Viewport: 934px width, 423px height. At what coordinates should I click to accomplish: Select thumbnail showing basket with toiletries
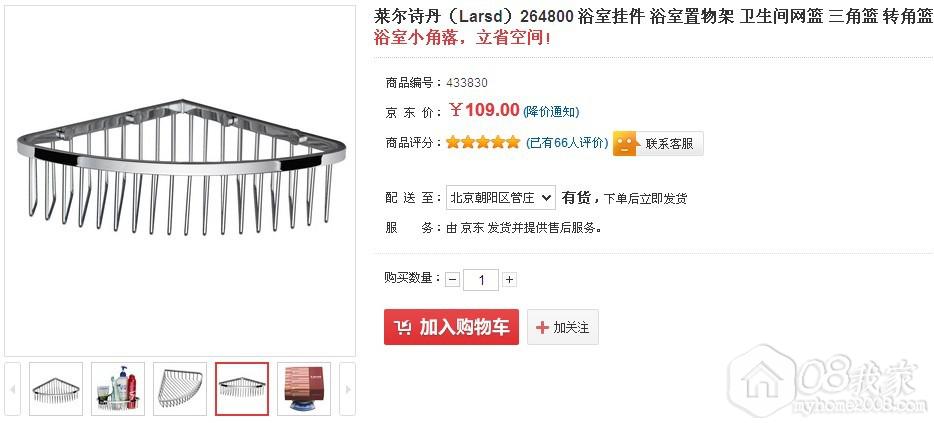(x=118, y=389)
